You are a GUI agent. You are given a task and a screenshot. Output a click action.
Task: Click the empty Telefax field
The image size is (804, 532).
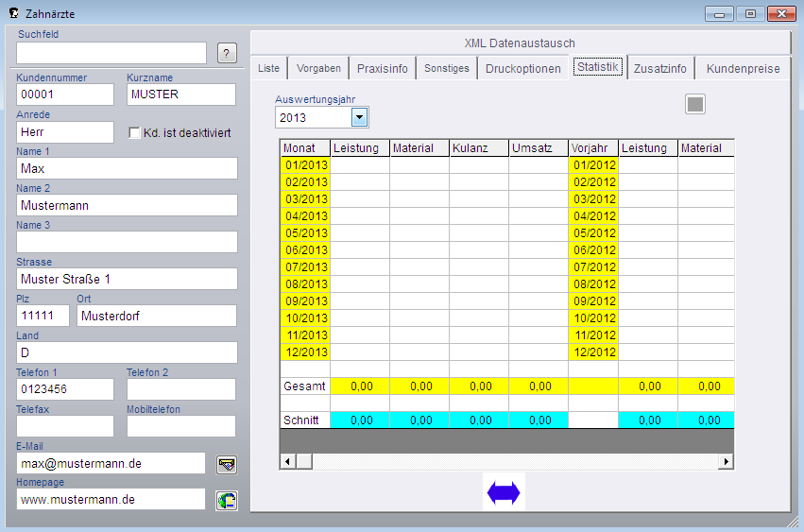(65, 426)
